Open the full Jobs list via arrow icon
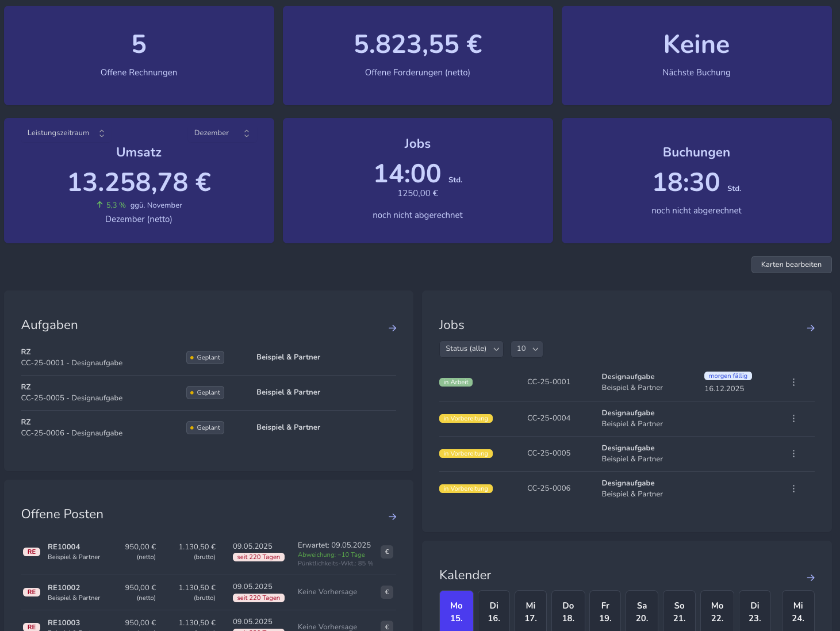This screenshot has width=840, height=631. [811, 328]
